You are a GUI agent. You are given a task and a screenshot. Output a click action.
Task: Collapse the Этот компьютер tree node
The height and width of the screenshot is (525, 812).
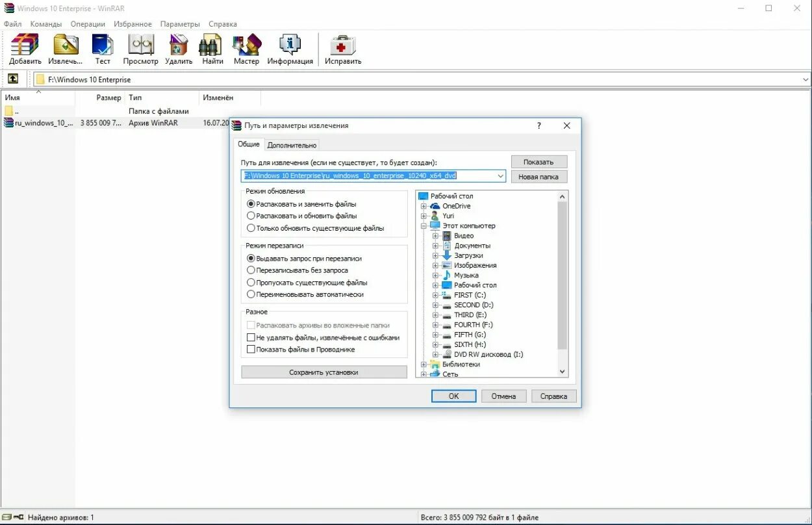tap(424, 225)
